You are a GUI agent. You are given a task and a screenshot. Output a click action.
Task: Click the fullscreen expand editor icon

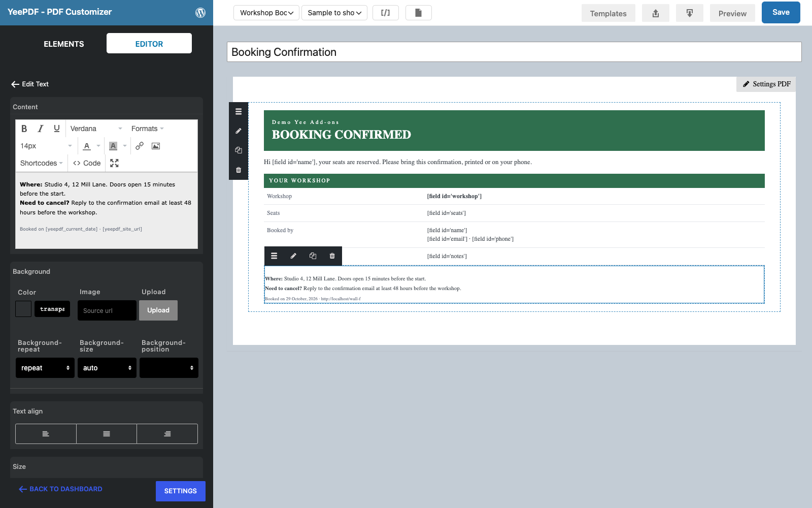[x=114, y=163]
